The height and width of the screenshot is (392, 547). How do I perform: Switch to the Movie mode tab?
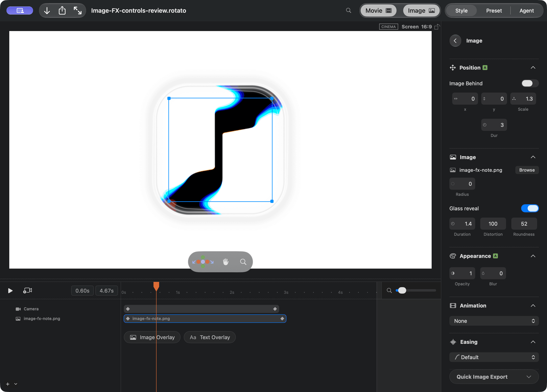tap(378, 10)
